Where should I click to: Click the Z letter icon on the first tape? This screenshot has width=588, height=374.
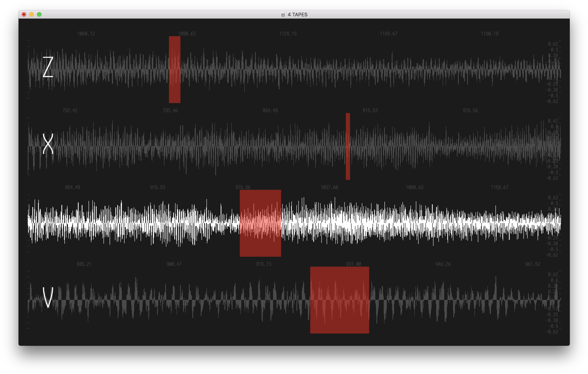click(x=48, y=67)
